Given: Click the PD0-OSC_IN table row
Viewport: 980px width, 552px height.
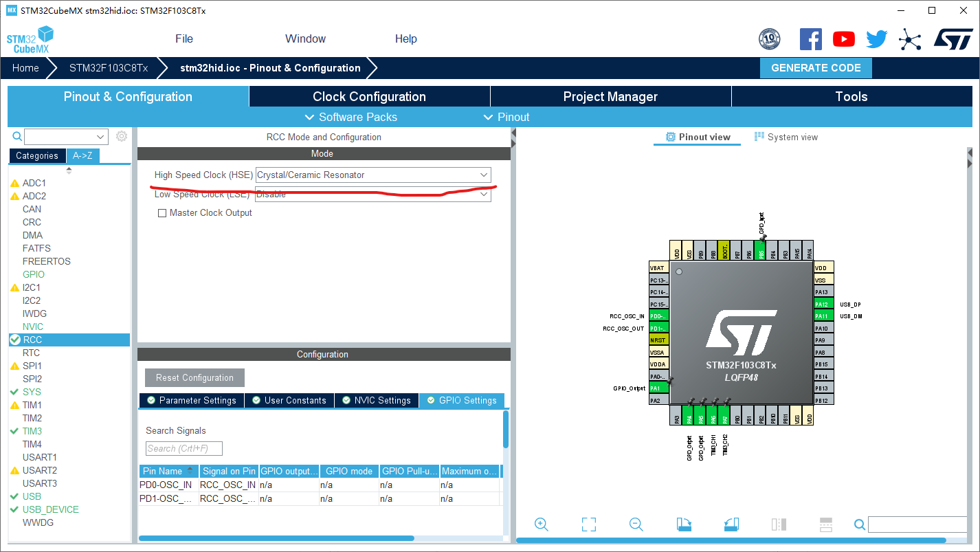Looking at the screenshot, I should coord(320,485).
